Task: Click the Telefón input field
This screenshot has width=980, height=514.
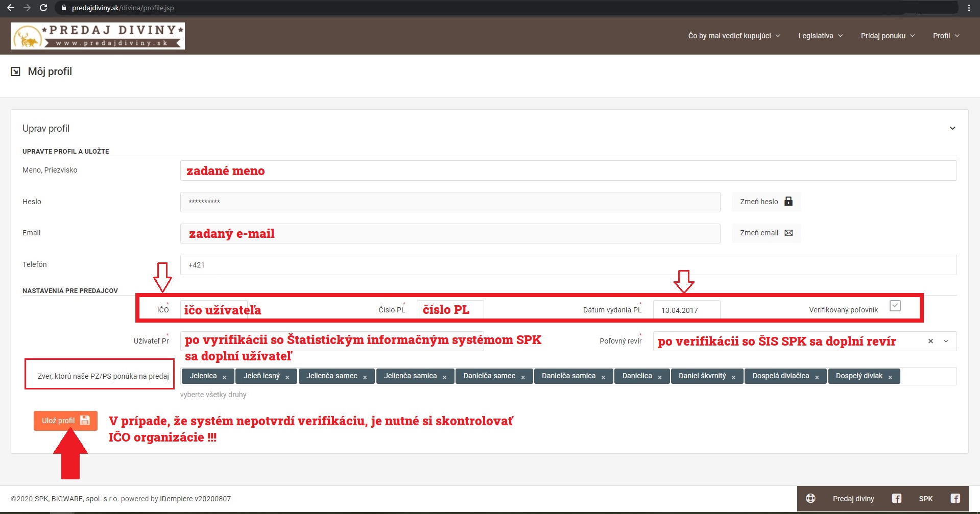Action: (568, 265)
